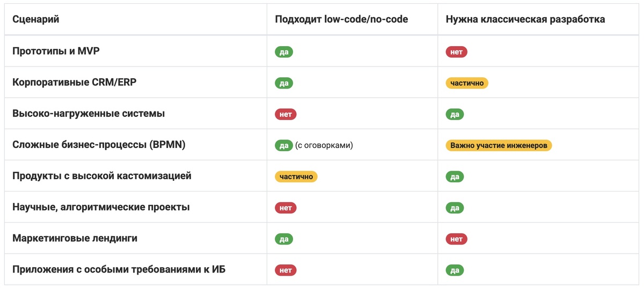
Task: Click red 'нет' badge in Высоко-нагруженные системы row
Action: tap(286, 114)
